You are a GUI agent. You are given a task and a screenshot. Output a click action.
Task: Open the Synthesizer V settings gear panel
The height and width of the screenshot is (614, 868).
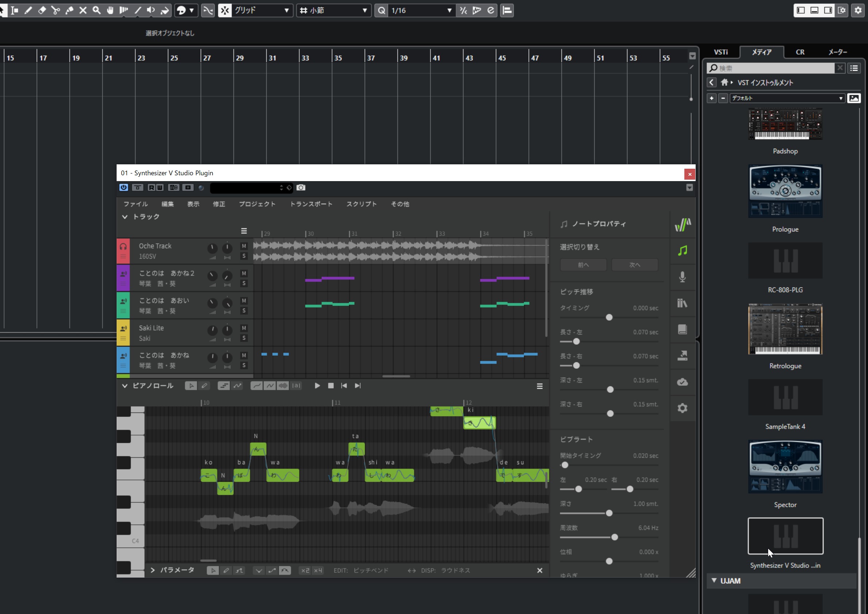pyautogui.click(x=682, y=408)
